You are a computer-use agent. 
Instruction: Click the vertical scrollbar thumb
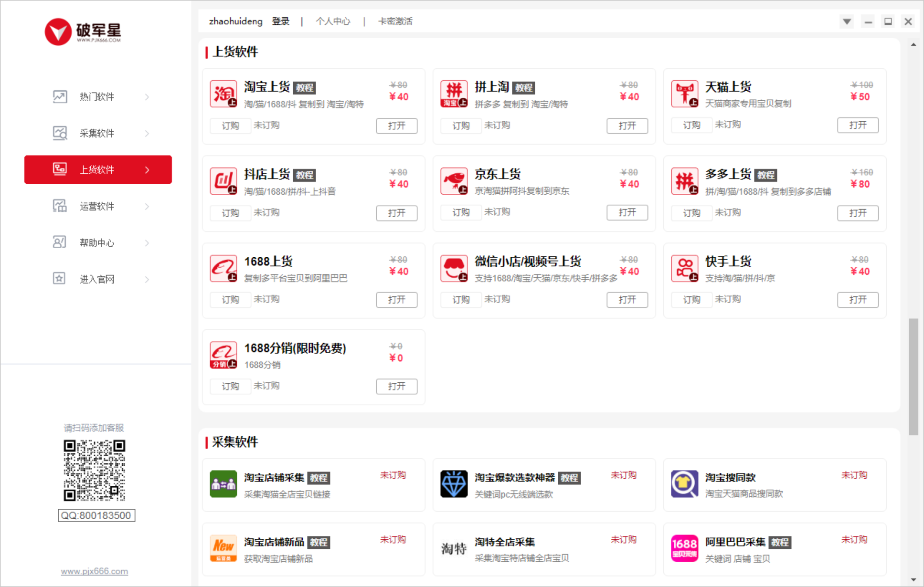point(913,377)
